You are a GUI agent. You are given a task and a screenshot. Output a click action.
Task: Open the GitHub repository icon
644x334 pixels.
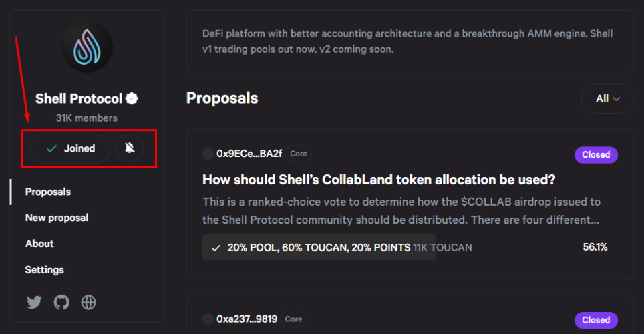click(61, 303)
